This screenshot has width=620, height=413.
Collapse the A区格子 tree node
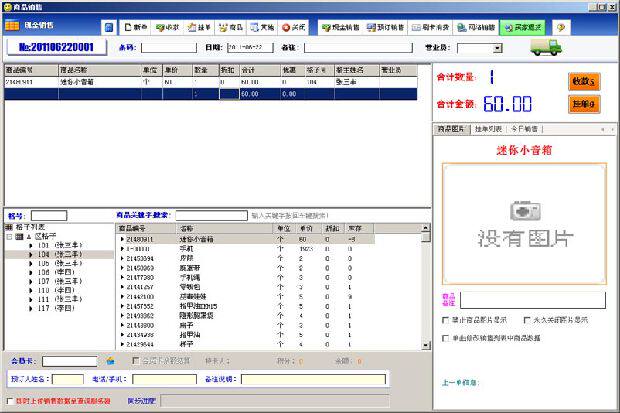click(x=9, y=237)
